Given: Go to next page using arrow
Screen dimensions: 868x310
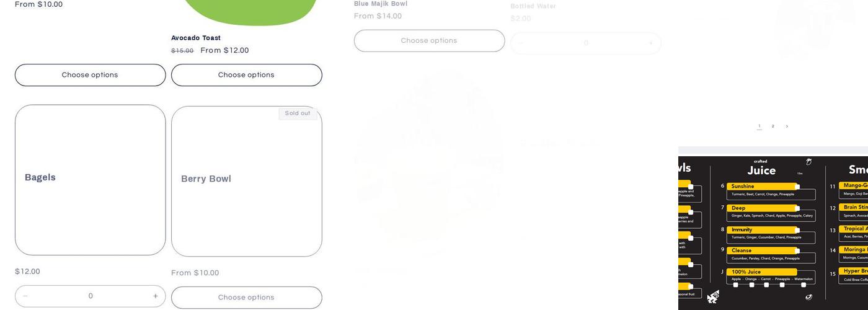Looking at the screenshot, I should (x=787, y=126).
